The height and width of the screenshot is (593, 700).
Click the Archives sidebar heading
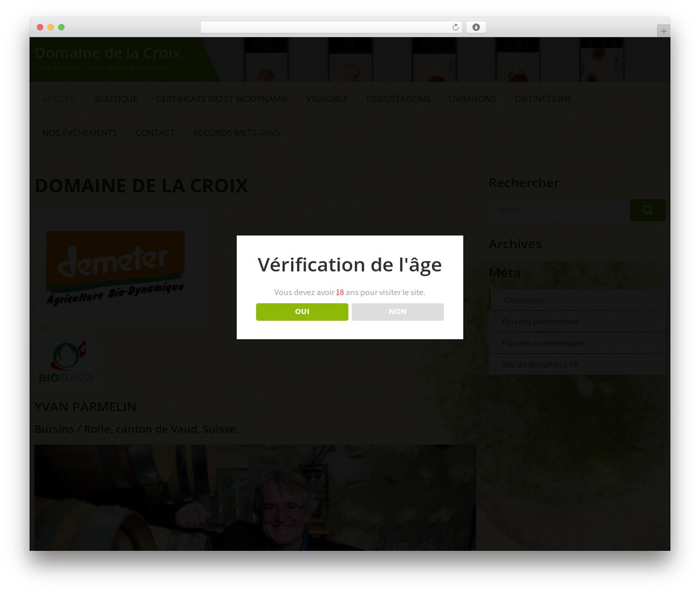515,244
